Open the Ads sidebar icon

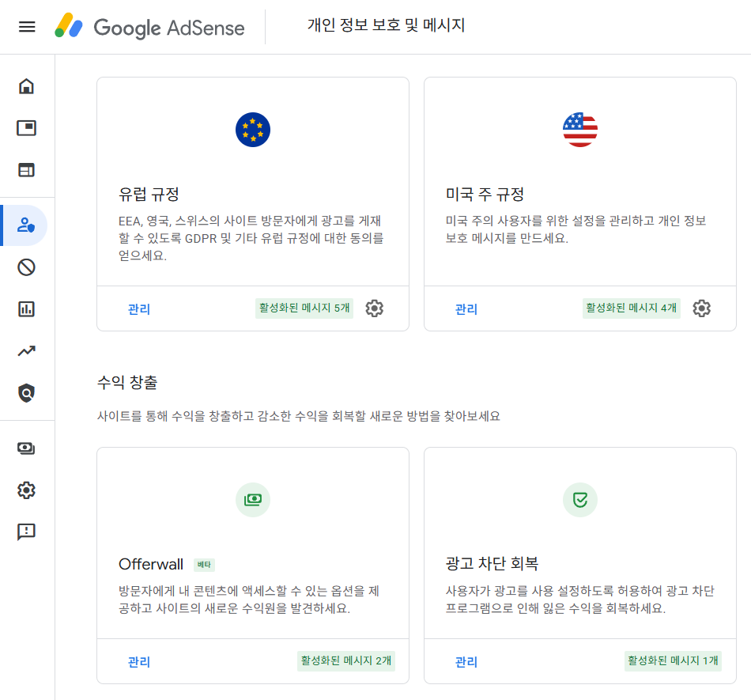(27, 128)
